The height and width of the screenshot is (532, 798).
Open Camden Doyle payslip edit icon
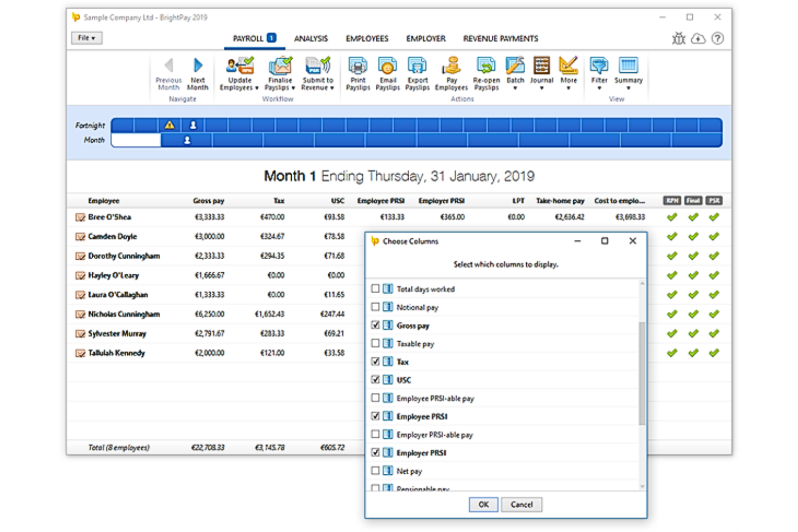(80, 237)
